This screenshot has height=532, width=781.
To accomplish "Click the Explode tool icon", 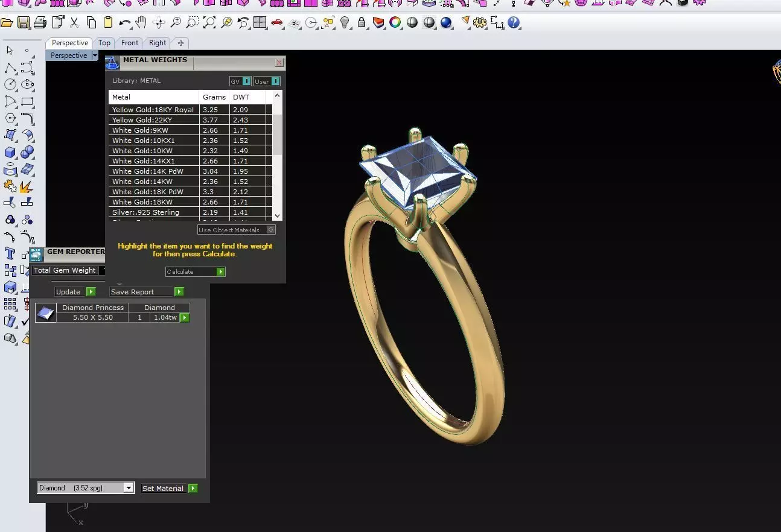I will (27, 186).
